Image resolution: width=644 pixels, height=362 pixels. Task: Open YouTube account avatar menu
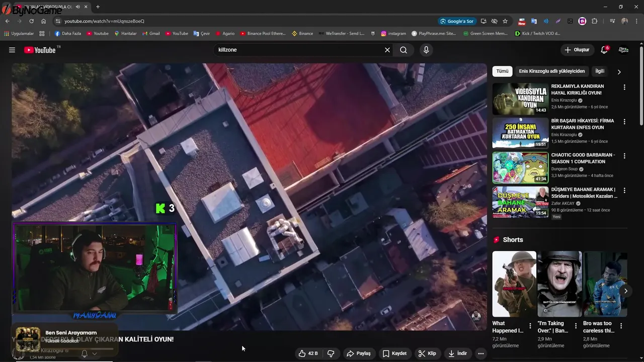point(623,50)
